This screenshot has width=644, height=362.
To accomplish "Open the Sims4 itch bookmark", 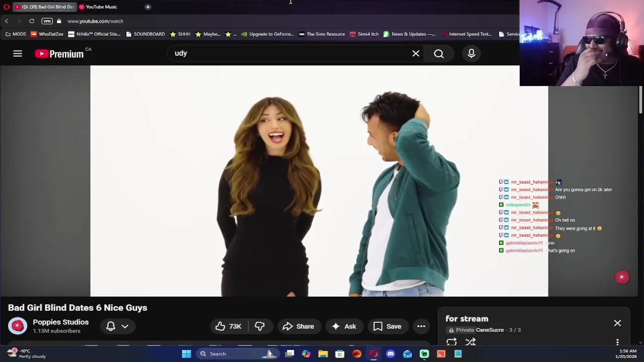I will coord(364,34).
